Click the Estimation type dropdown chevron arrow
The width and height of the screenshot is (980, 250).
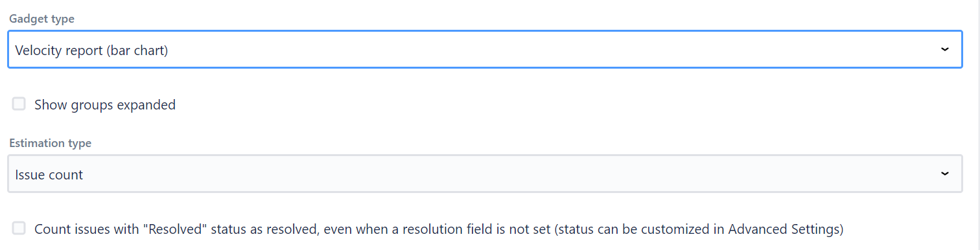944,174
